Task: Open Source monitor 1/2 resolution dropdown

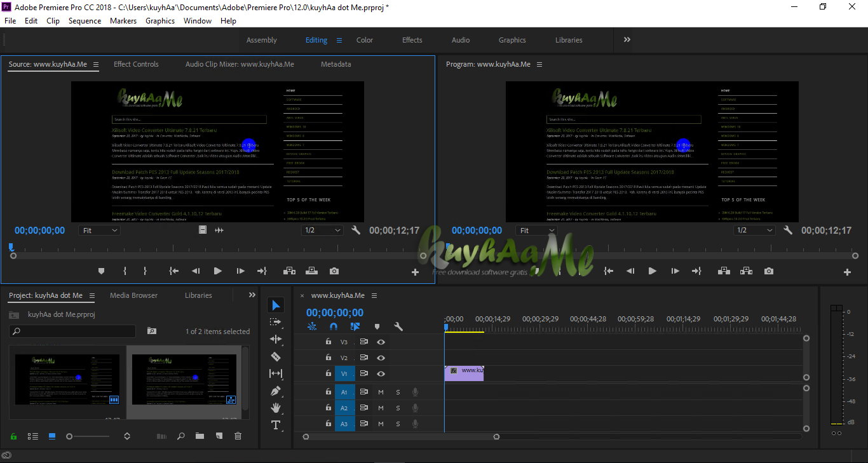Action: coord(322,231)
